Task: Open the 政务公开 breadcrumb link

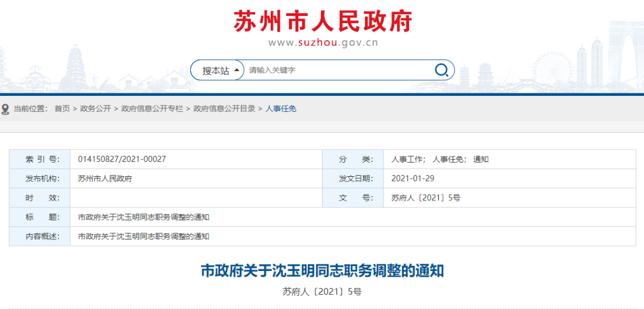Action: (95, 108)
